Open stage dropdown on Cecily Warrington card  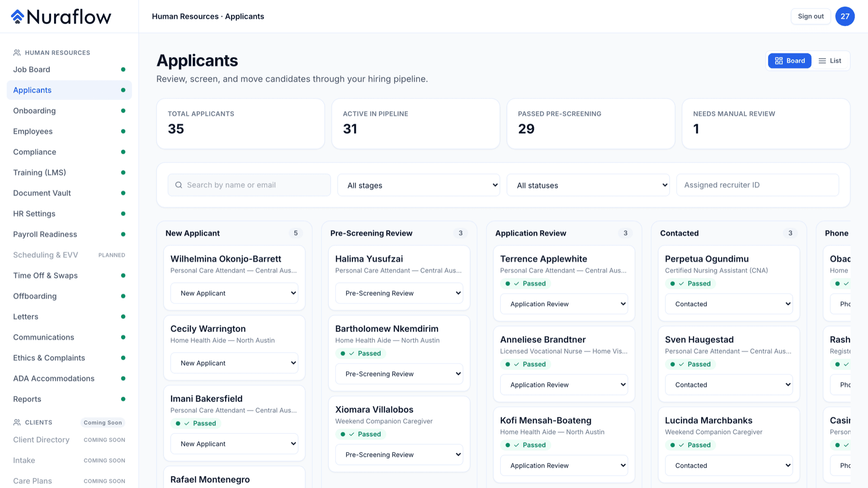point(234,363)
